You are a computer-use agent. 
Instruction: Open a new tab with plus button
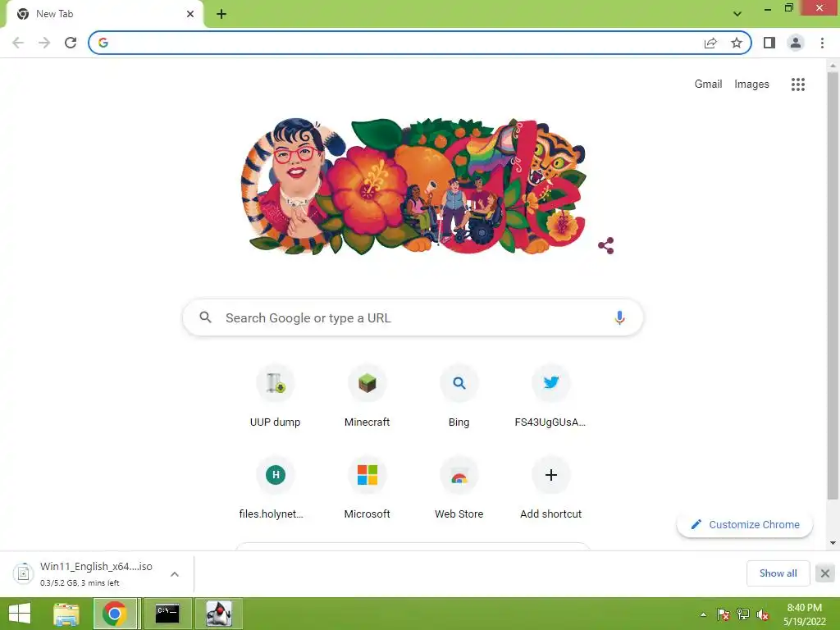[221, 14]
